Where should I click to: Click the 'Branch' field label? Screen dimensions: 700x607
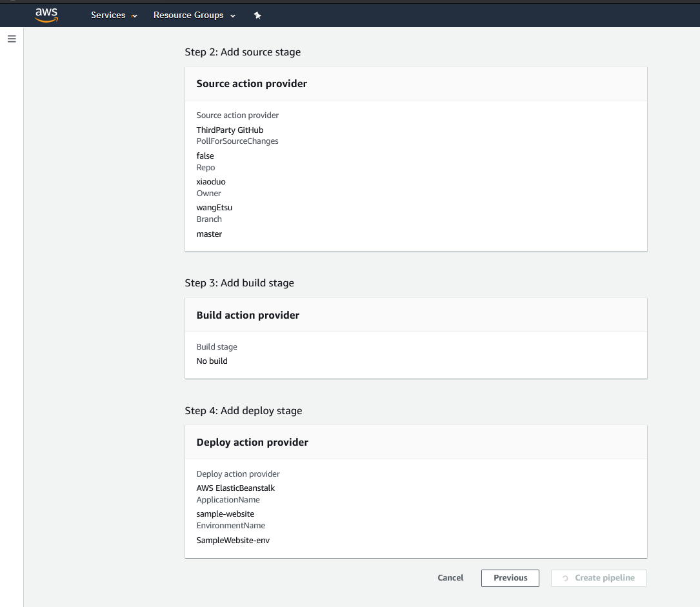(209, 219)
